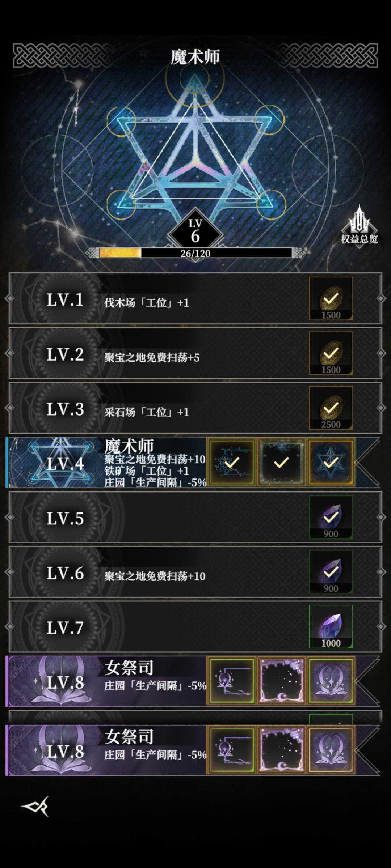Tap the LV 6 diamond level badge
The width and height of the screenshot is (391, 868).
[195, 231]
